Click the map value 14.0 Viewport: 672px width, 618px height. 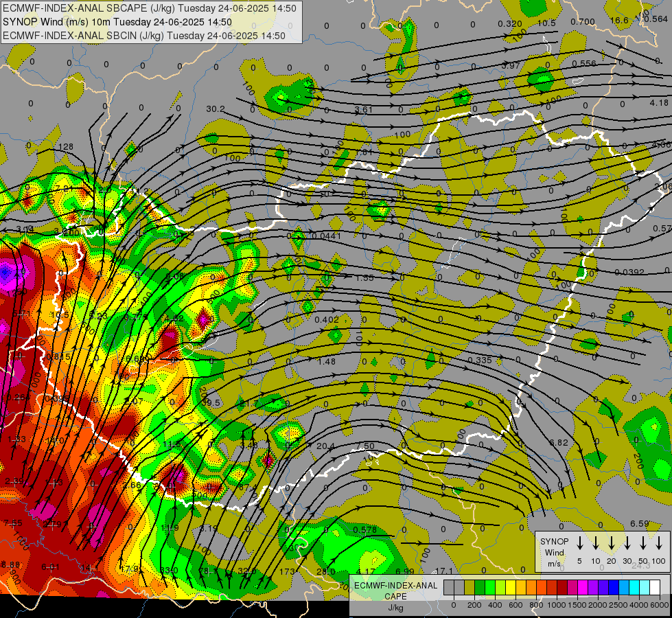tap(55, 440)
